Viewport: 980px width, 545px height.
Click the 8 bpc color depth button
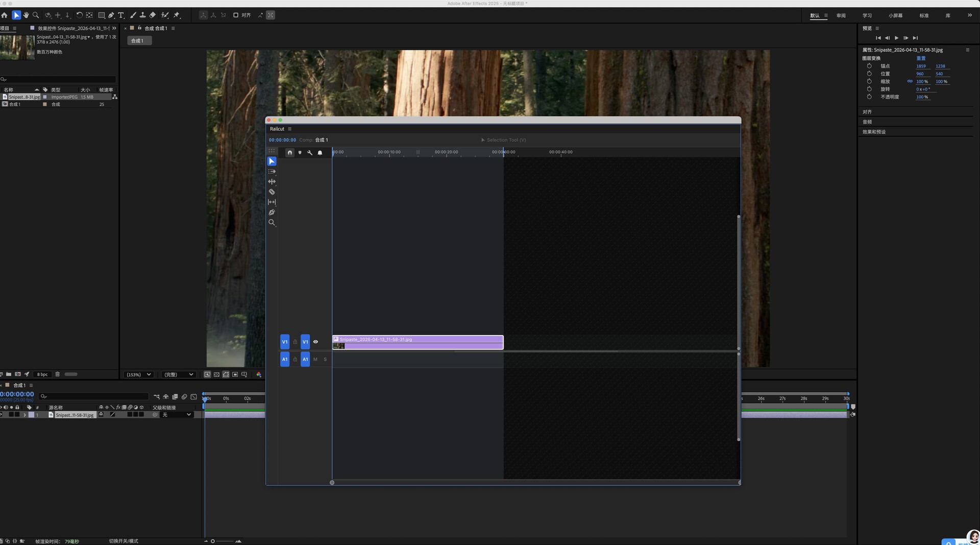[x=42, y=374]
